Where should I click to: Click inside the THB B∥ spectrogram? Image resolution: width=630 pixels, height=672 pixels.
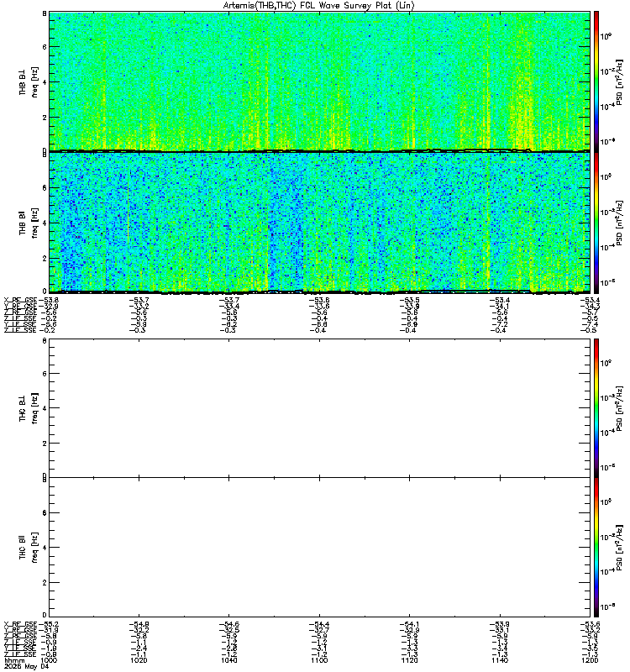tap(320, 223)
